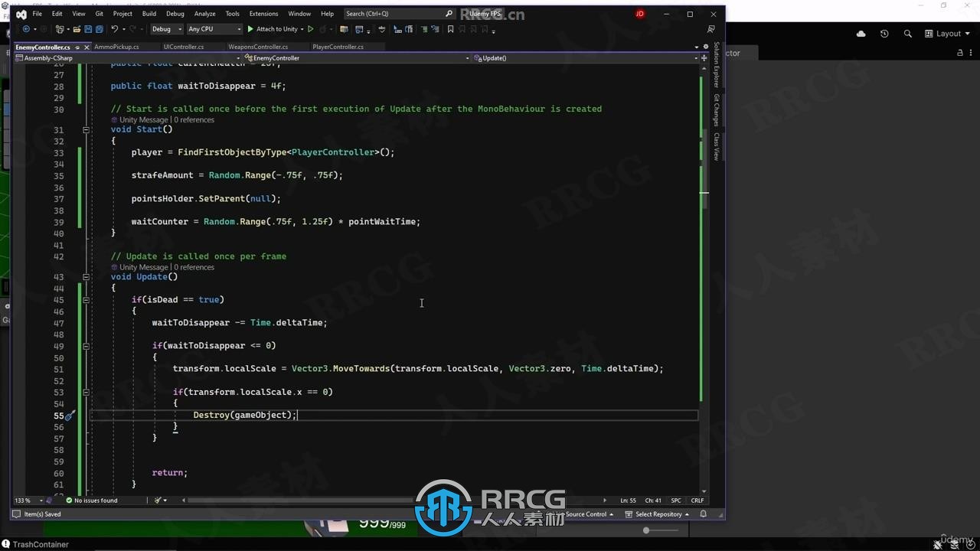This screenshot has width=980, height=551.
Task: Pin the EnemyController.cs tab
Action: pos(77,47)
